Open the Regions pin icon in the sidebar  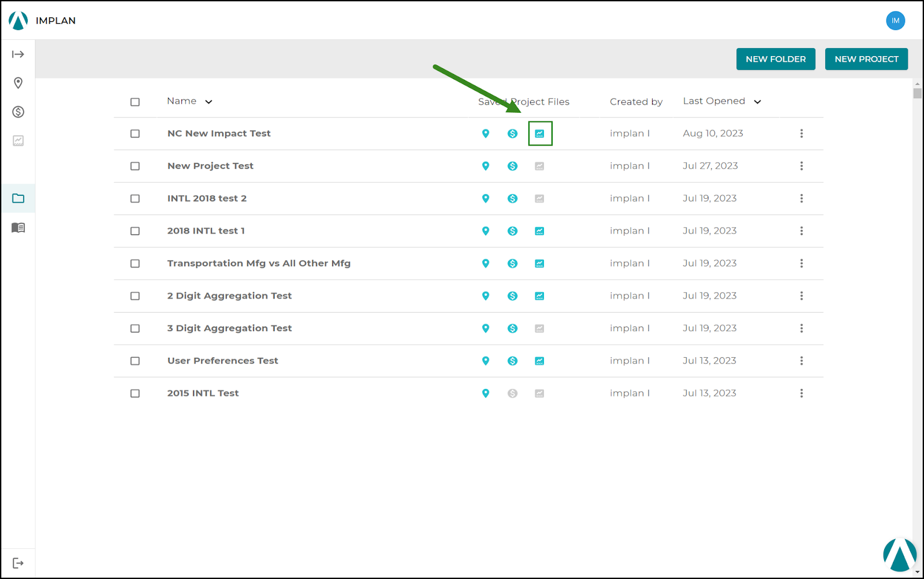tap(18, 83)
